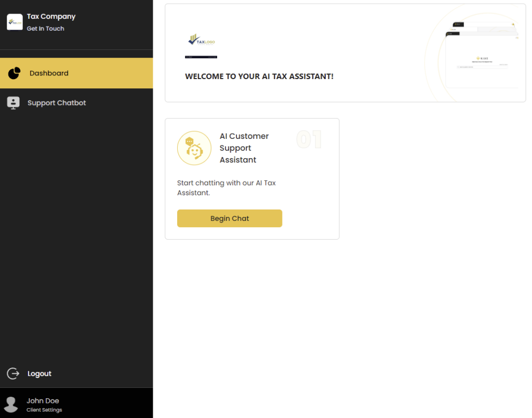Click the AI robot headset icon

[x=194, y=148]
